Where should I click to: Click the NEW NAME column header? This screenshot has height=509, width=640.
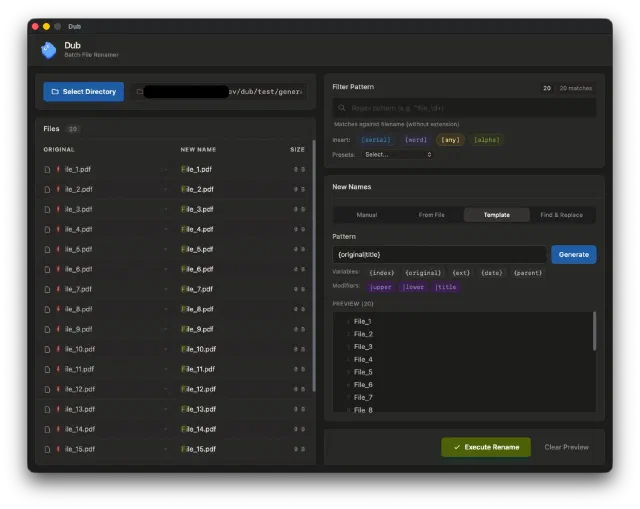198,150
